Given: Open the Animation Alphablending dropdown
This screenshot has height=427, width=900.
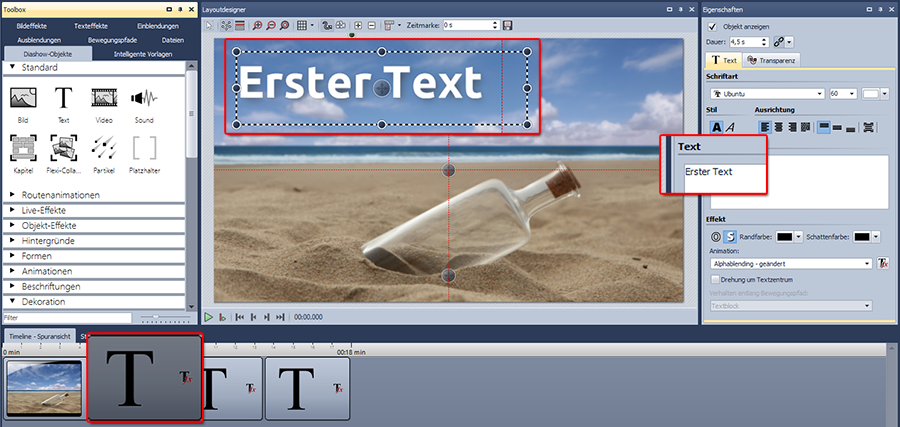Looking at the screenshot, I should tap(867, 263).
